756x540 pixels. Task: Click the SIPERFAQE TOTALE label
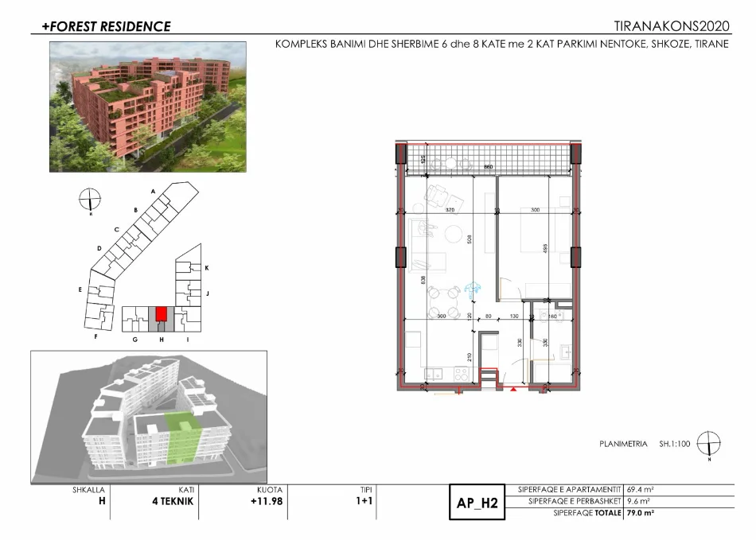coord(587,514)
